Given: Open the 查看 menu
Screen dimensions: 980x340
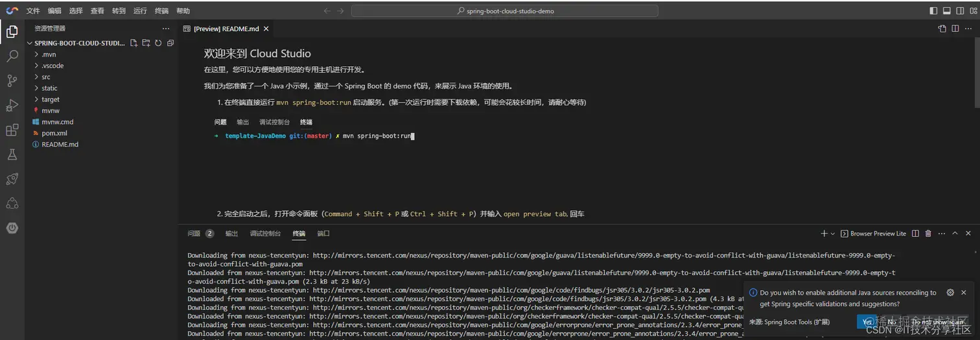Looking at the screenshot, I should click(97, 11).
